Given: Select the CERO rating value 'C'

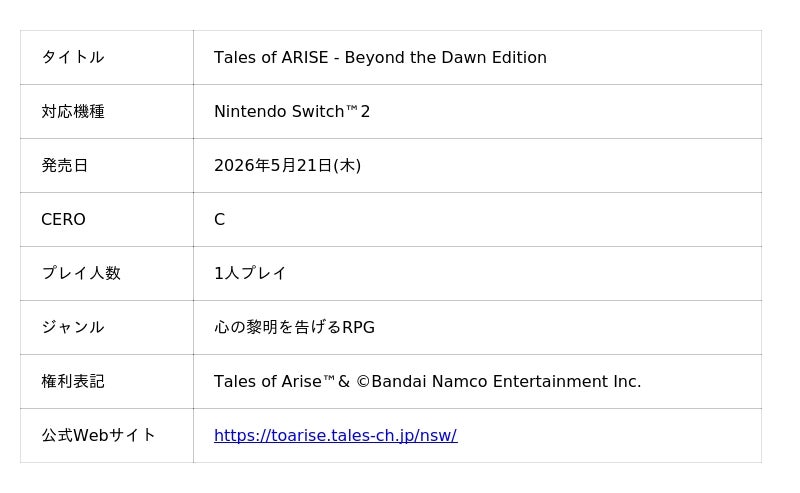Looking at the screenshot, I should pos(220,220).
